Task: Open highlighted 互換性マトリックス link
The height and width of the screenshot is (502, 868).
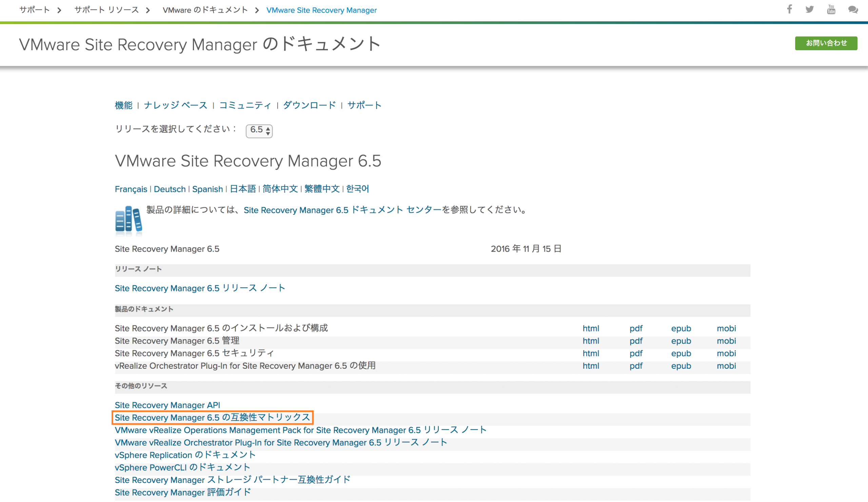Action: pos(212,417)
